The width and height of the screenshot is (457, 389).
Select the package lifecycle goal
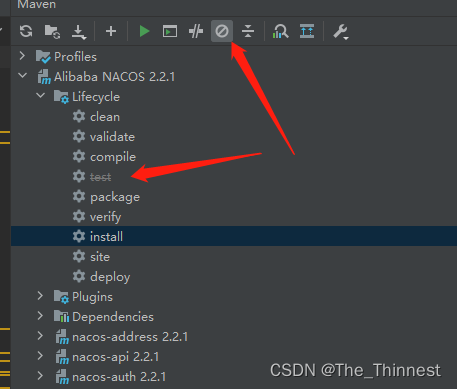coord(115,197)
